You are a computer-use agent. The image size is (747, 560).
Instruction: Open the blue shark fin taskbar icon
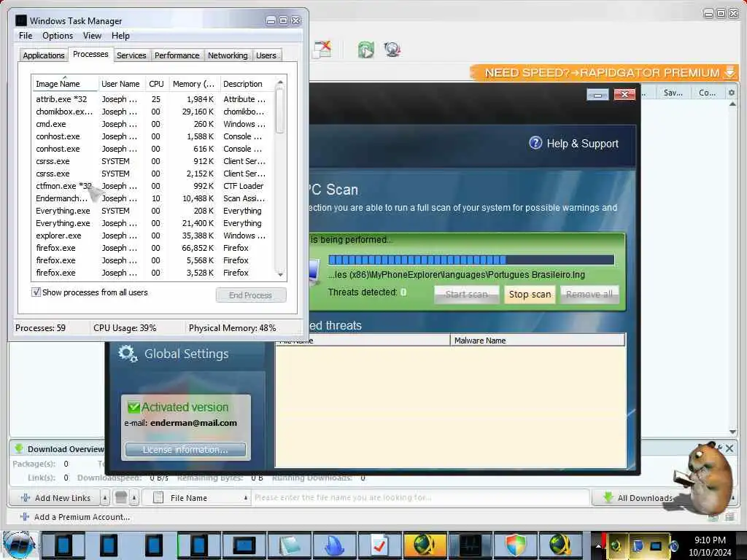[335, 545]
